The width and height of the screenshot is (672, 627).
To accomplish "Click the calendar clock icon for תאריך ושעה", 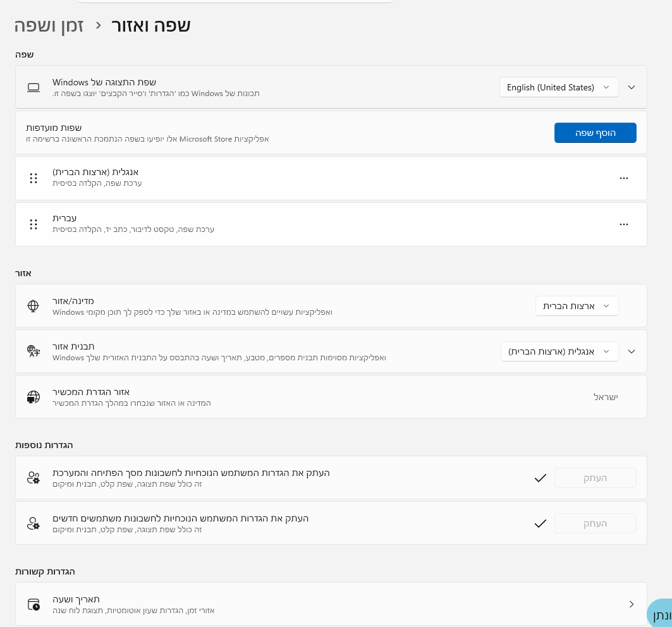I will tap(34, 604).
